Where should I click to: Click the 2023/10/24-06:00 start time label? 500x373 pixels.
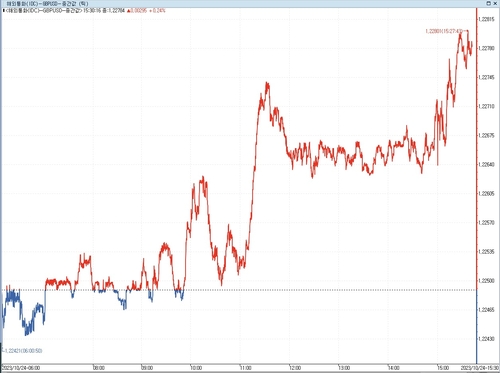(21, 368)
